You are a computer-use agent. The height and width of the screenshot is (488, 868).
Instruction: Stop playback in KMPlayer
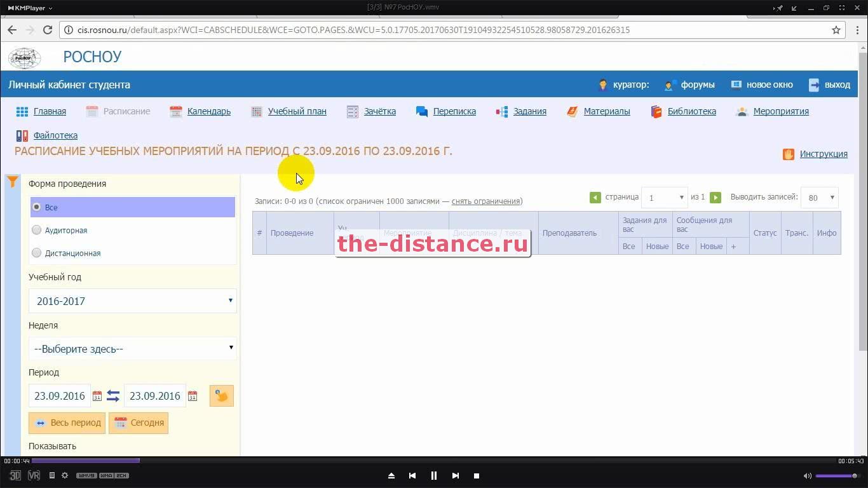(477, 475)
